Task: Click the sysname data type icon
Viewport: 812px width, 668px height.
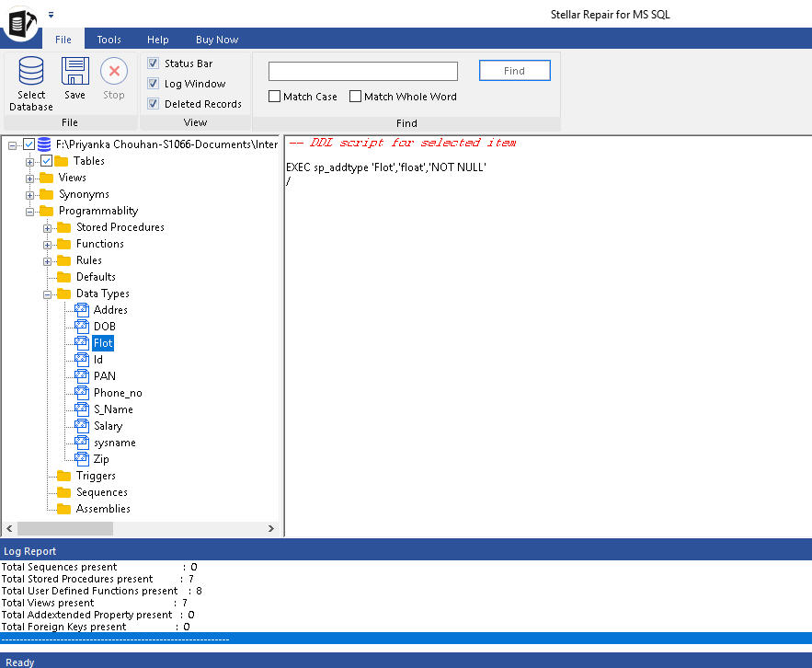Action: 82,443
